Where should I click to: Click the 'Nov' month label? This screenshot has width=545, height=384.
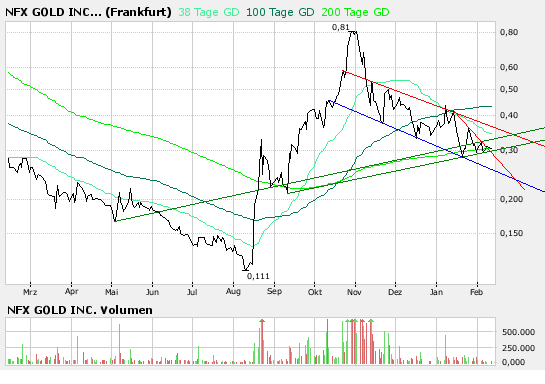355,292
